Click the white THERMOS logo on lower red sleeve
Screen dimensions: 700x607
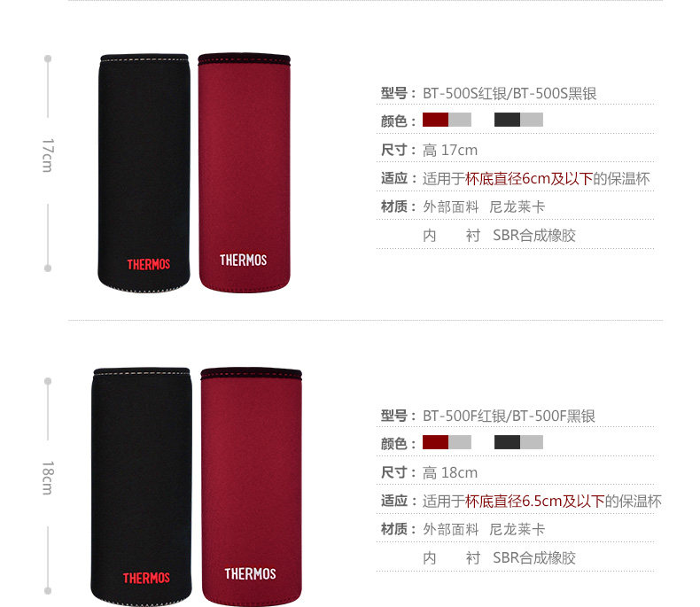pyautogui.click(x=250, y=573)
